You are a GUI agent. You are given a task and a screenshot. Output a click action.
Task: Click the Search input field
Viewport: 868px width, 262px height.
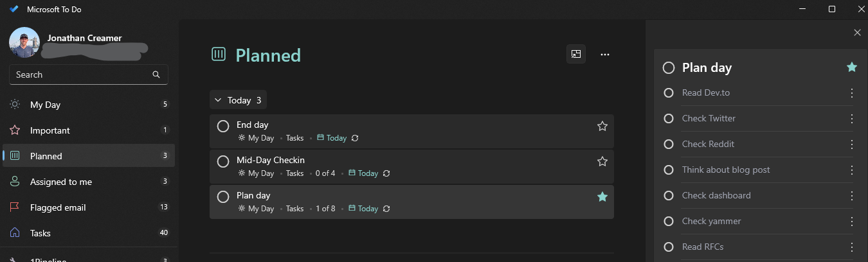click(x=80, y=74)
